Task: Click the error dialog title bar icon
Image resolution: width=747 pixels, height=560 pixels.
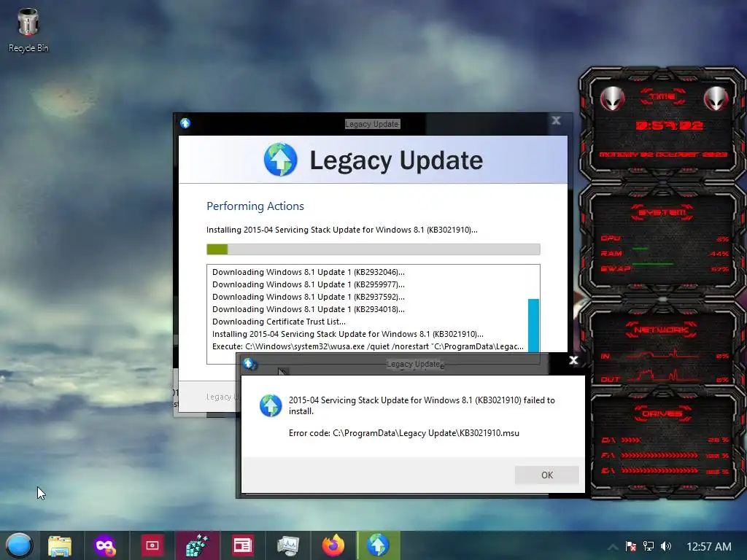Action: [x=249, y=365]
